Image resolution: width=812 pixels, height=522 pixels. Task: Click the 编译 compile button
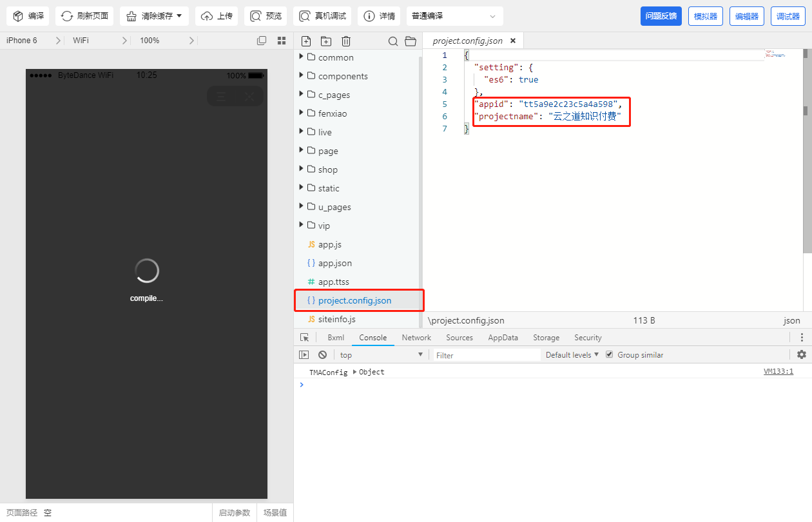[28, 16]
